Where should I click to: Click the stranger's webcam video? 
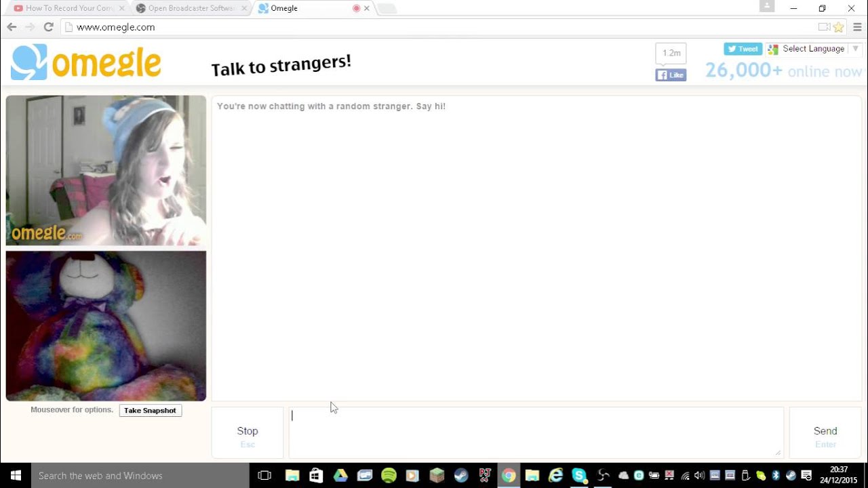(x=106, y=170)
